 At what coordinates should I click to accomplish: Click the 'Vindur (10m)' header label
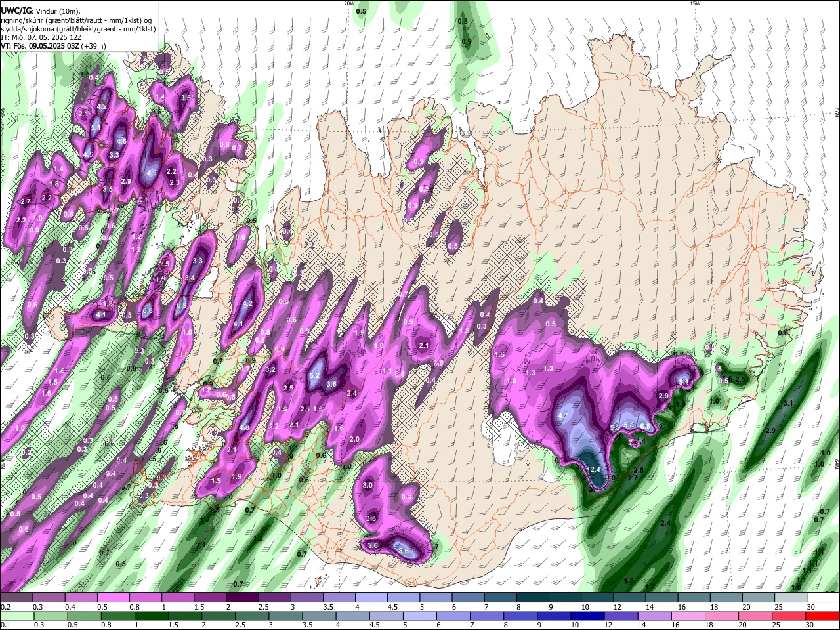tap(58, 10)
